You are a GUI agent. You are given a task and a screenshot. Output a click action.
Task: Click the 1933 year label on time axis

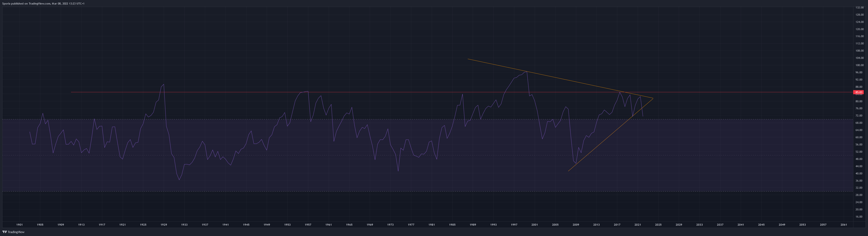point(184,224)
